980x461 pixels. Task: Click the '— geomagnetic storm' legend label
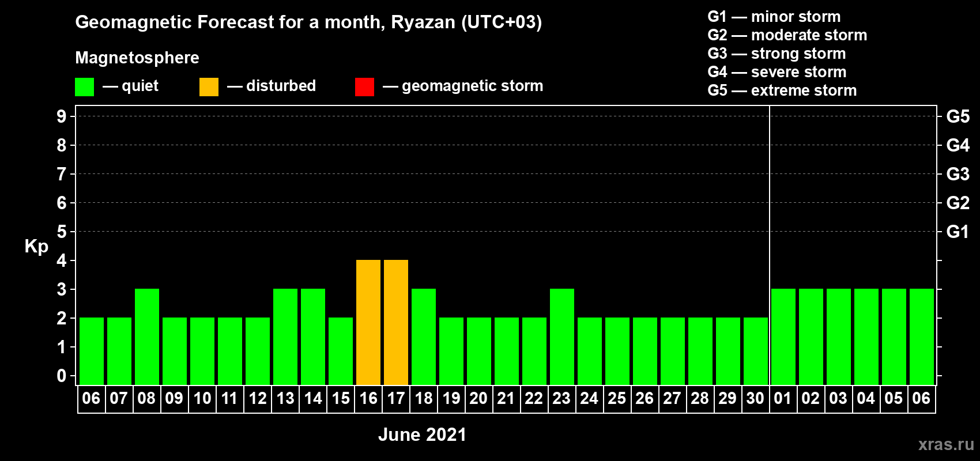pyautogui.click(x=463, y=86)
